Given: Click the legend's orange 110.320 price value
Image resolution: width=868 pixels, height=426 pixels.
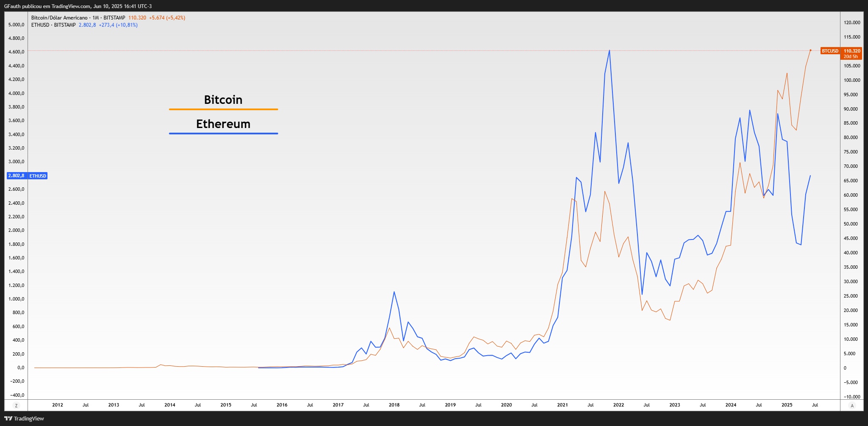Looking at the screenshot, I should 137,18.
